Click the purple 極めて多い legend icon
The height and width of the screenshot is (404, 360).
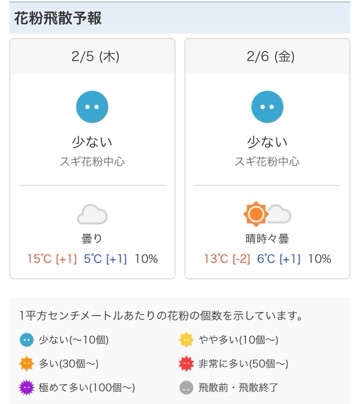click(27, 388)
